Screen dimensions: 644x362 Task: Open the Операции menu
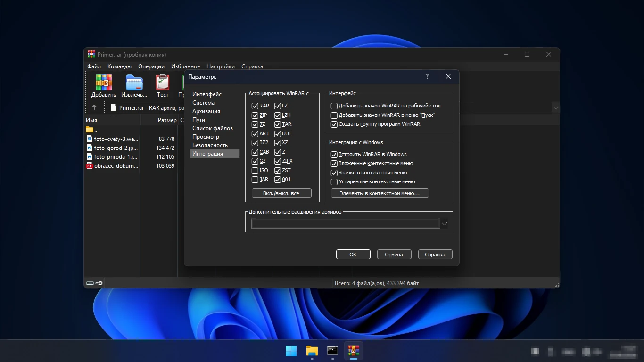tap(151, 66)
